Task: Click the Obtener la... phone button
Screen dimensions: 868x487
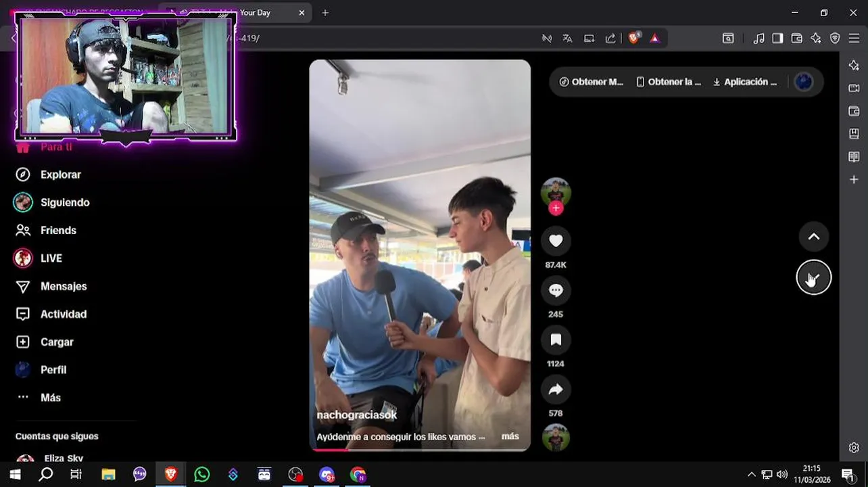Action: coord(668,82)
